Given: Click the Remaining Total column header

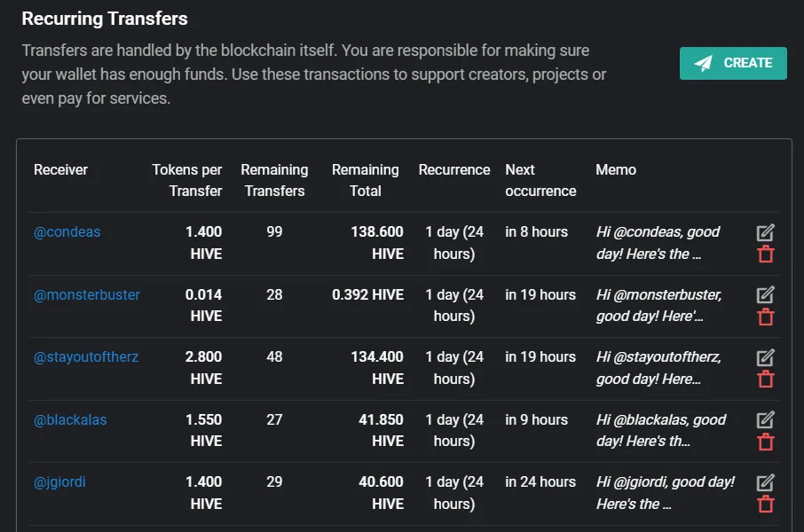Looking at the screenshot, I should point(365,180).
